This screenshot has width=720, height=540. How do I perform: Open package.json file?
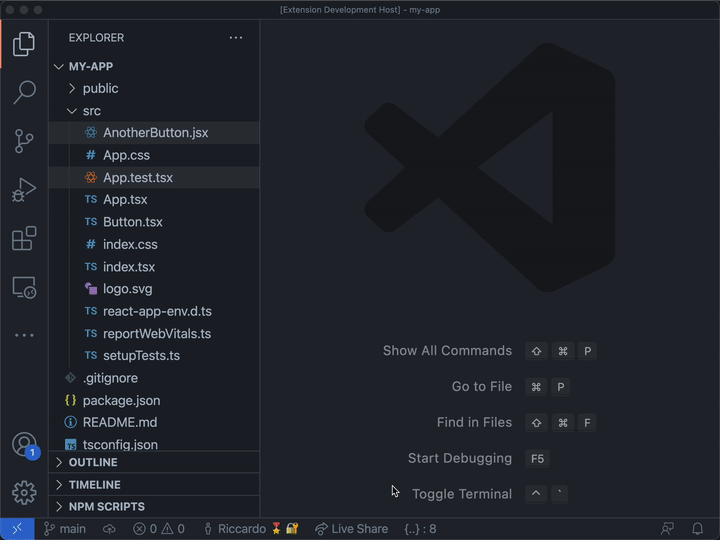click(x=154, y=400)
